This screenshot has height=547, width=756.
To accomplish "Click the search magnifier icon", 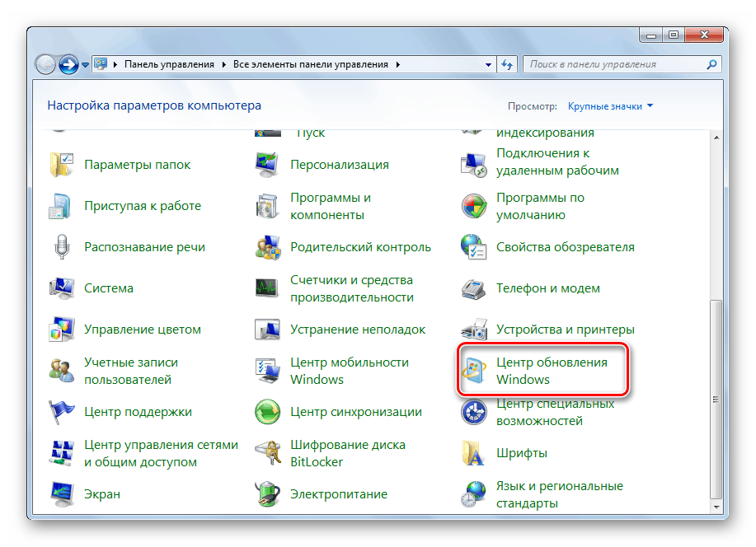I will coord(711,64).
